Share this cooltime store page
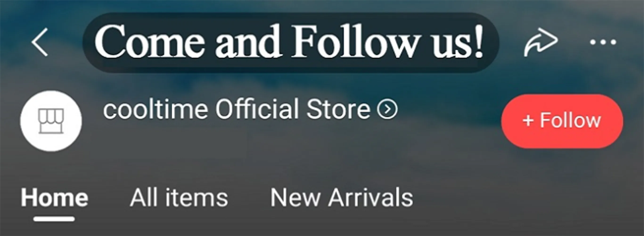Screen dimensions: 644x236 [x=541, y=42]
